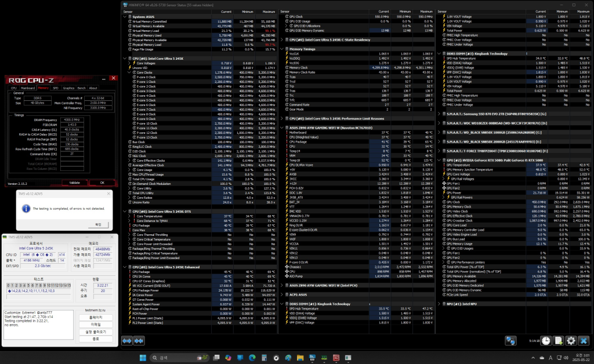
Task: Click the shrink-columns arrows icon in HWiNFO
Action: 139,341
